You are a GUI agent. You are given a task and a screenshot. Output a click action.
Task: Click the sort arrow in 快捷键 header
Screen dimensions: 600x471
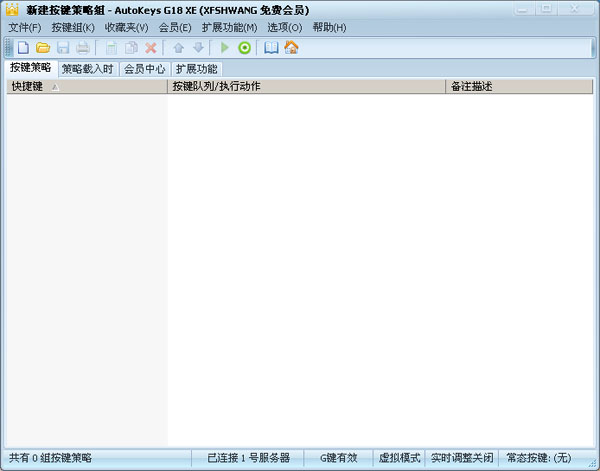click(x=55, y=87)
